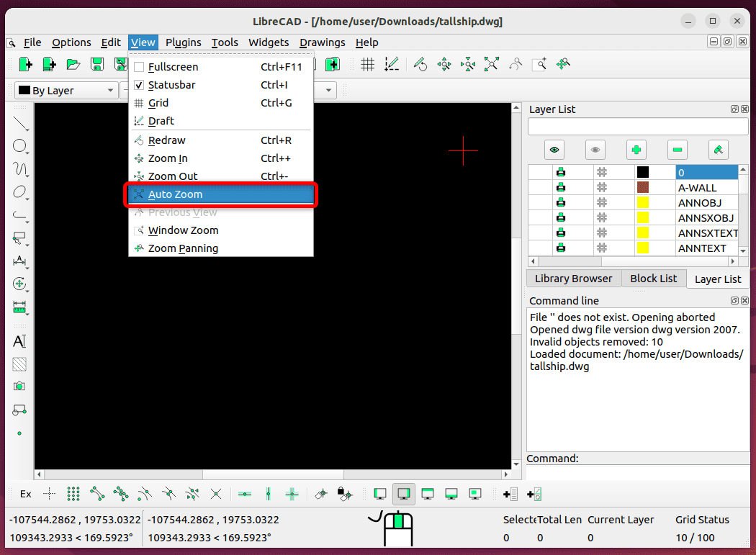Click the Zoom Out toolbar icon
The height and width of the screenshot is (555, 756).
click(x=468, y=64)
